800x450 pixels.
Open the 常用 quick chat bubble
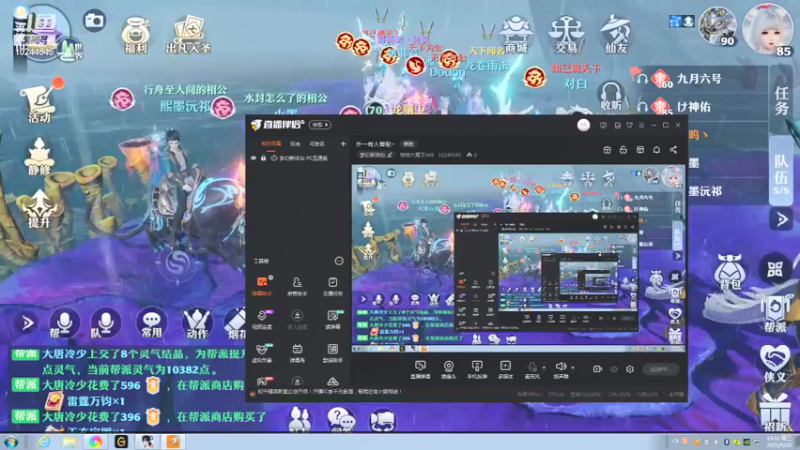tap(152, 323)
